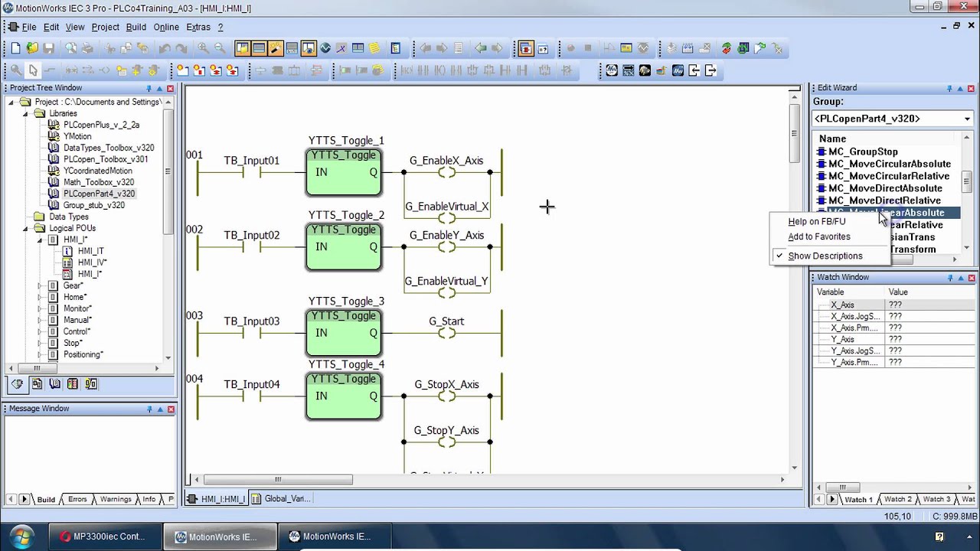Open the Extras menu
Screen dimensions: 980x551
(198, 27)
